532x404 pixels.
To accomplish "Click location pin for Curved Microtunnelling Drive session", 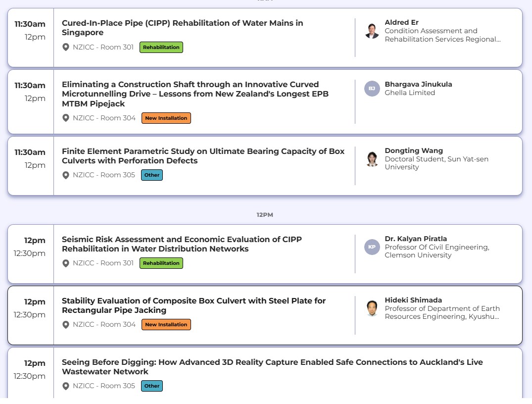I will point(66,118).
